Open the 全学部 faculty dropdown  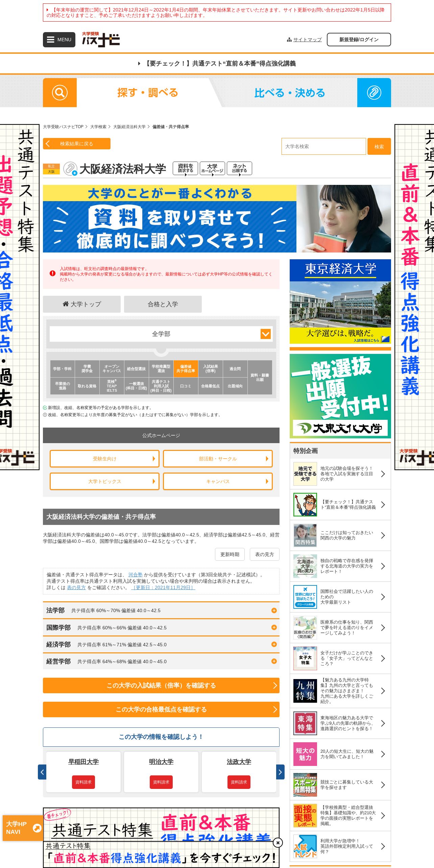point(161,334)
